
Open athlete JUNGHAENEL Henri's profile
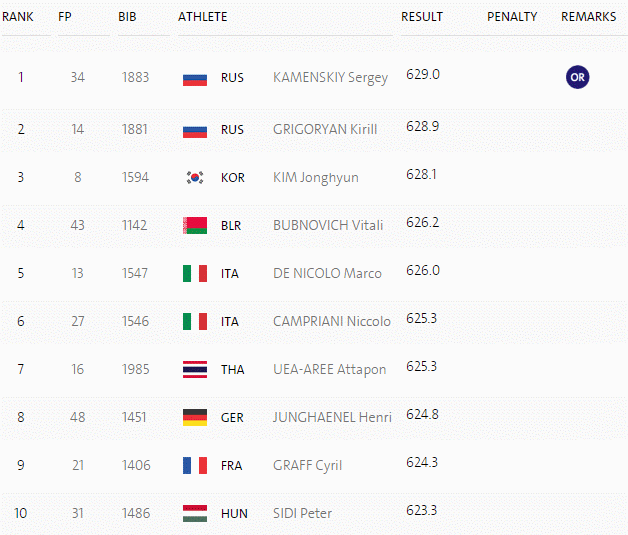tap(332, 417)
